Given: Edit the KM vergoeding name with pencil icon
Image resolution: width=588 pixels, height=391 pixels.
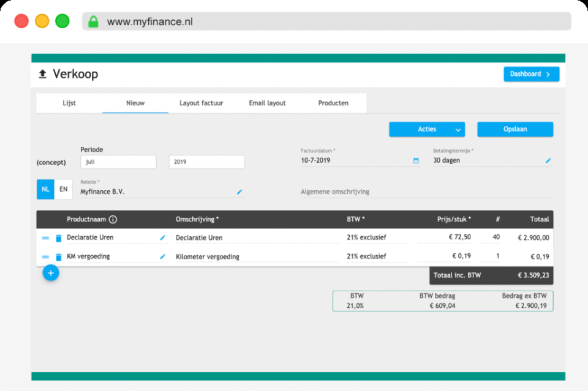Looking at the screenshot, I should [162, 256].
